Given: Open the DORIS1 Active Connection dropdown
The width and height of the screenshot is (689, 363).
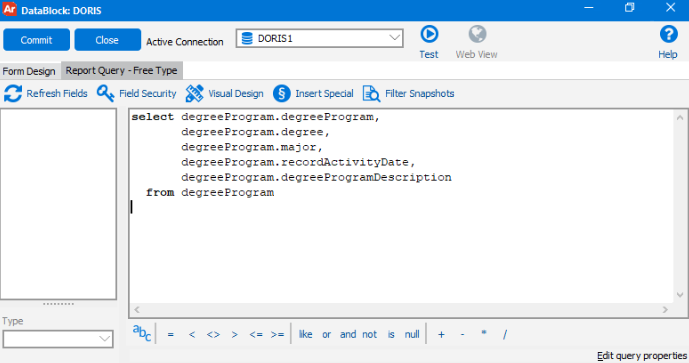Looking at the screenshot, I should tap(319, 39).
